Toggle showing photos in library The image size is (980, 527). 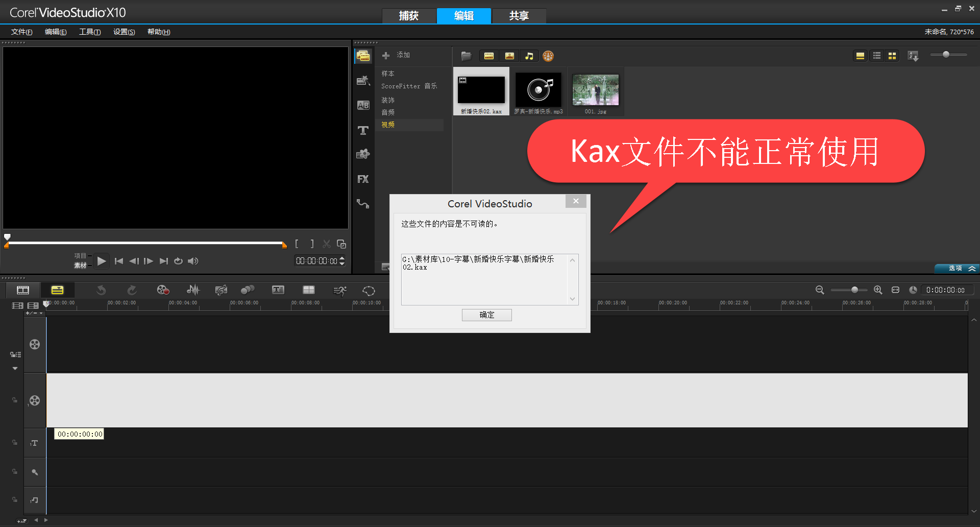(x=509, y=56)
